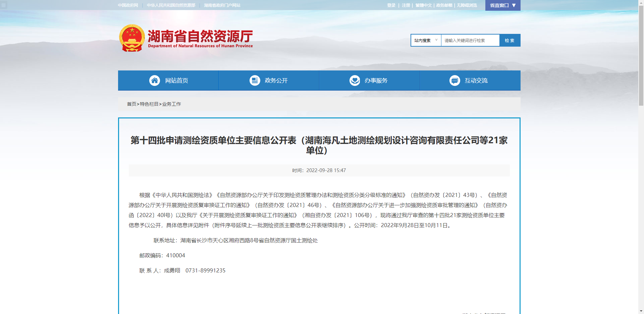The height and width of the screenshot is (314, 644).
Task: Visit the 中国政府网 website link
Action: [127, 5]
